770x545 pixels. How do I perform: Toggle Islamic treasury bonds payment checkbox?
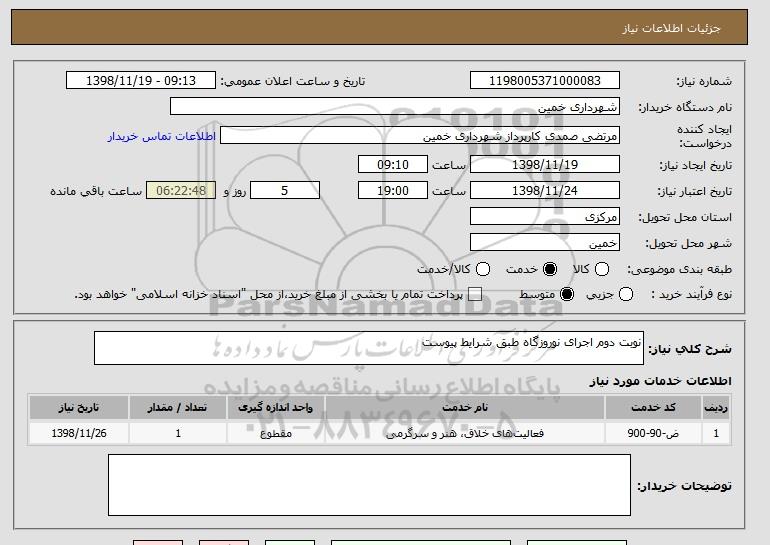(x=474, y=294)
